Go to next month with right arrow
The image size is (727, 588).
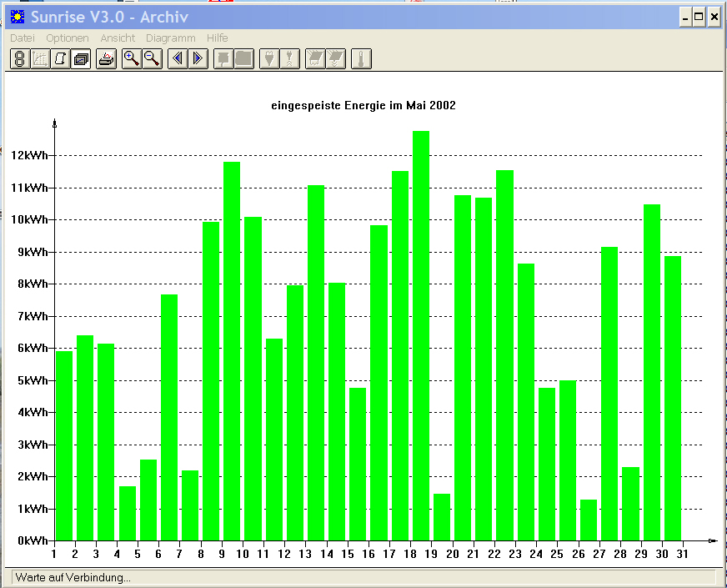tap(198, 59)
